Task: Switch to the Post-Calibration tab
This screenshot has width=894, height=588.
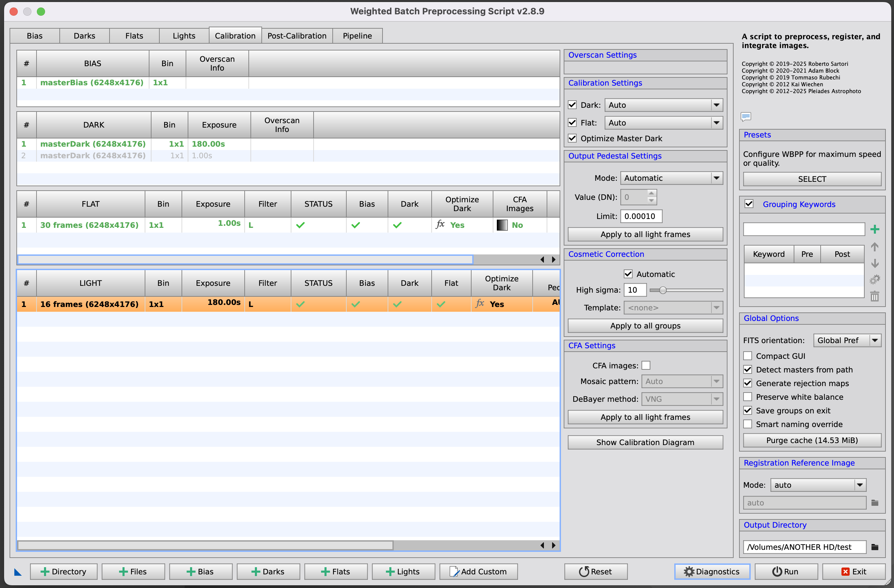Action: pos(297,36)
